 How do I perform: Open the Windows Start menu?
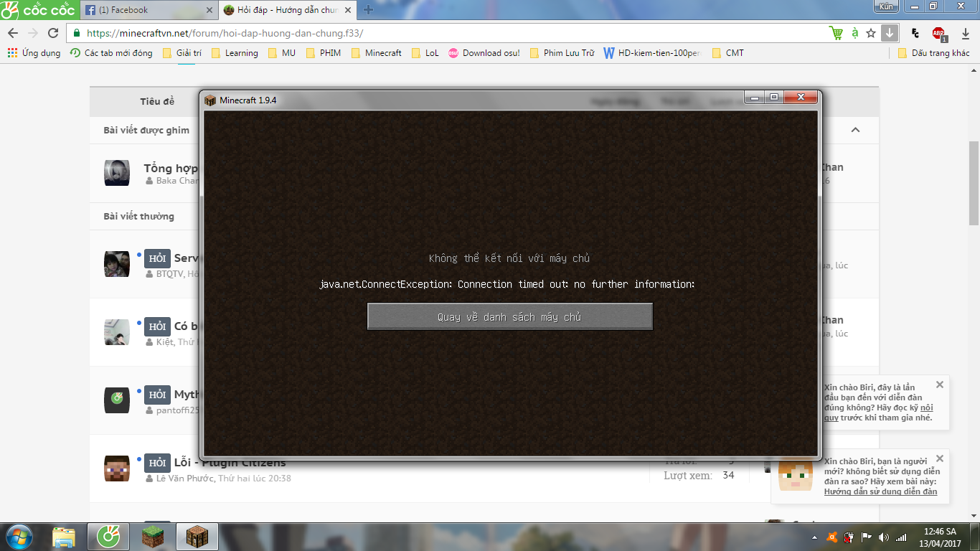19,537
